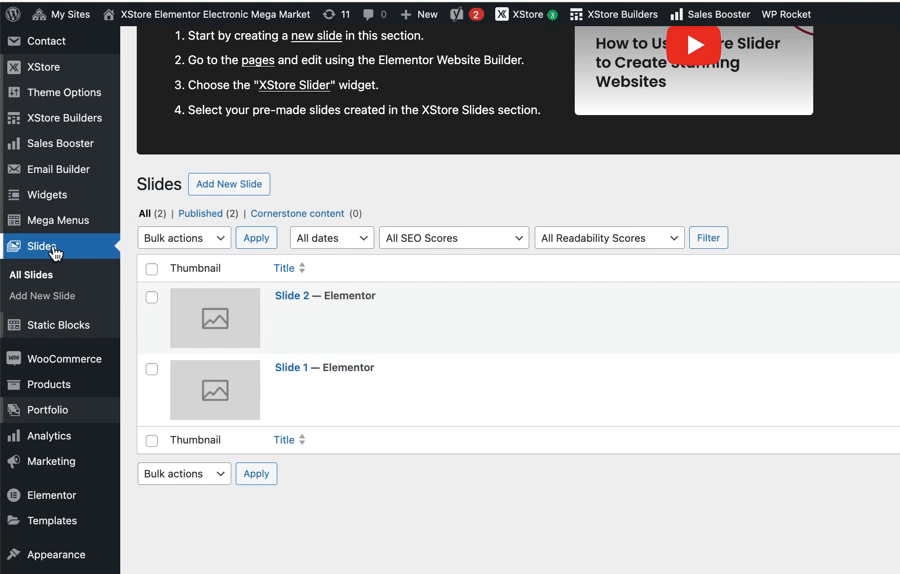The image size is (900, 574).
Task: Open the WordPress logo menu
Action: 13,14
